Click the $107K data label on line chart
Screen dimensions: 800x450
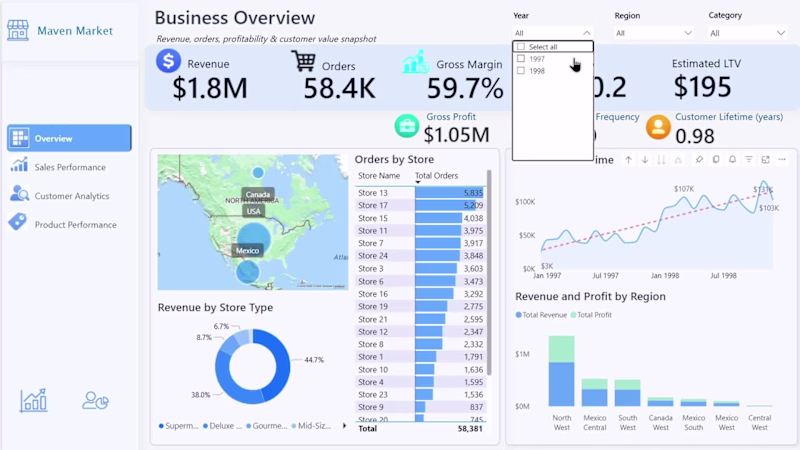click(684, 189)
